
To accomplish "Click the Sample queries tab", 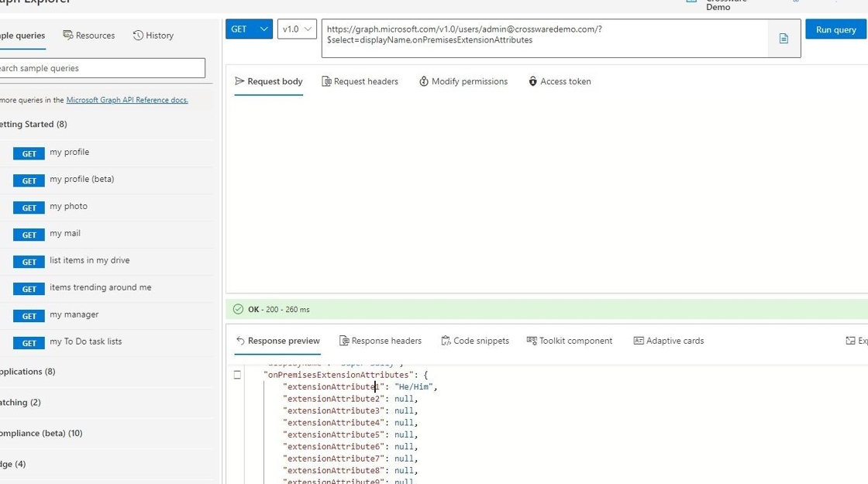I will click(22, 36).
